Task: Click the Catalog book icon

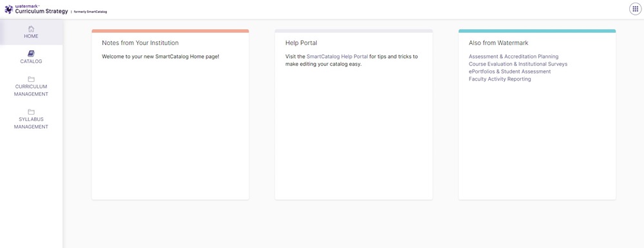Action: click(31, 53)
